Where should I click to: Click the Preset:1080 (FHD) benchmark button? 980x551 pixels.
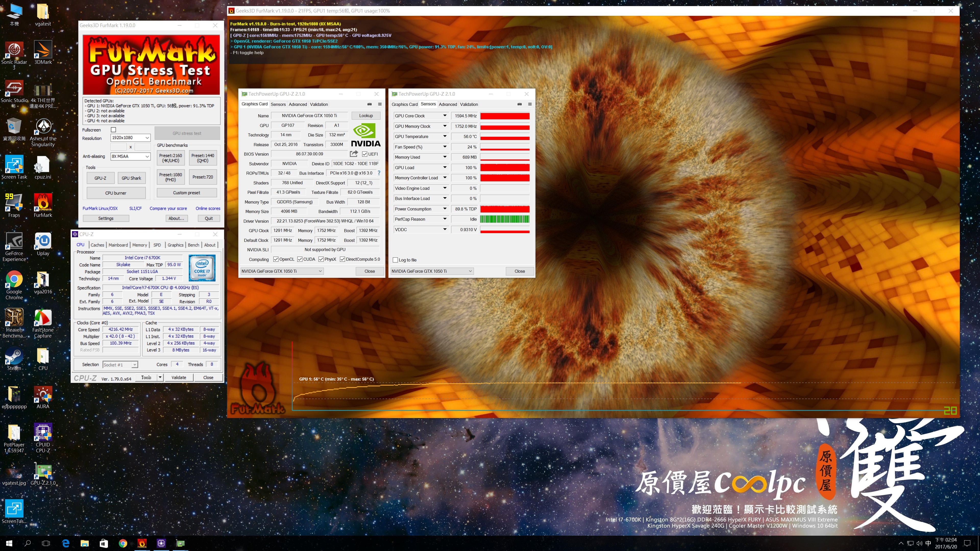[x=170, y=177]
